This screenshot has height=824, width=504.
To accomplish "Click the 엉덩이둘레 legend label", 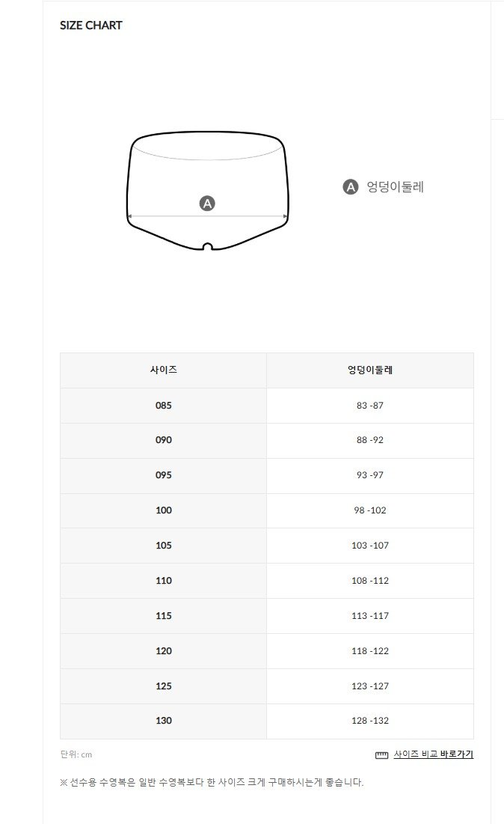I will coord(395,186).
